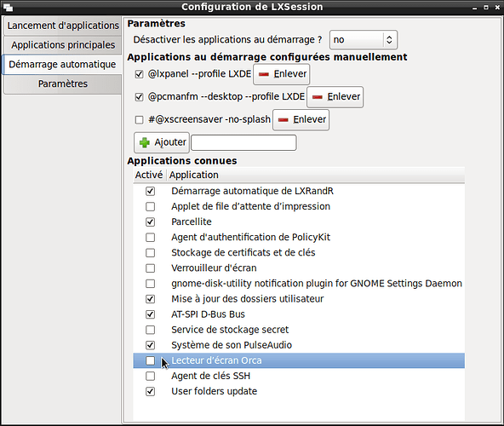Open the Désactiver les applications au démarrage dropdown
This screenshot has height=426, width=504.
click(364, 39)
